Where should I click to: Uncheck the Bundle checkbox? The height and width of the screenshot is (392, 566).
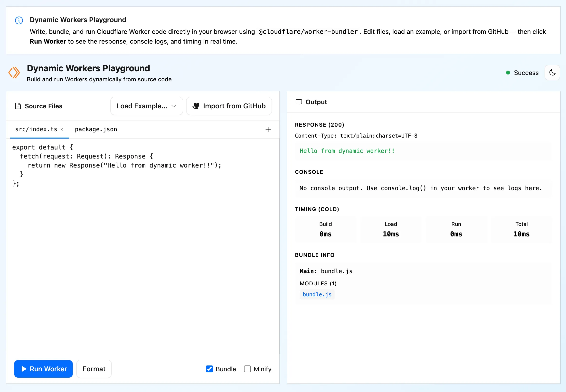point(209,369)
